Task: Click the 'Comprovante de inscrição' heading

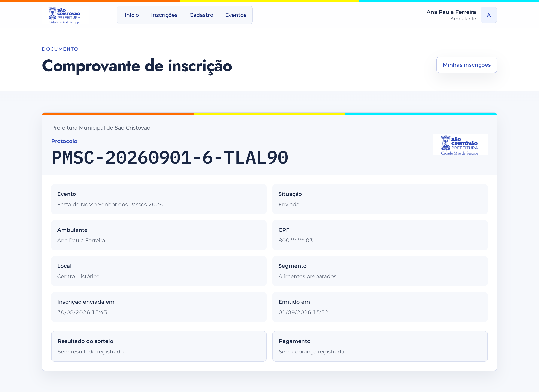Action: 137,66
